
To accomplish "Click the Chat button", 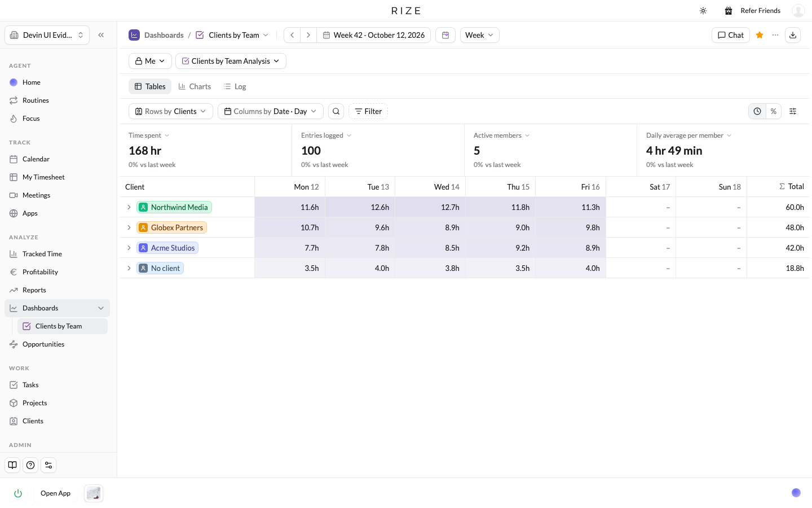I will [x=731, y=35].
